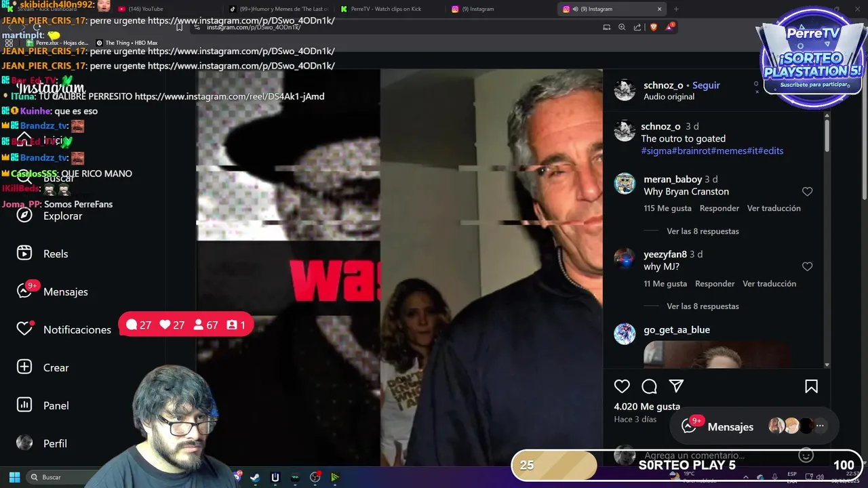Click meran_baboy username in comments
The height and width of the screenshot is (488, 868).
click(x=673, y=180)
